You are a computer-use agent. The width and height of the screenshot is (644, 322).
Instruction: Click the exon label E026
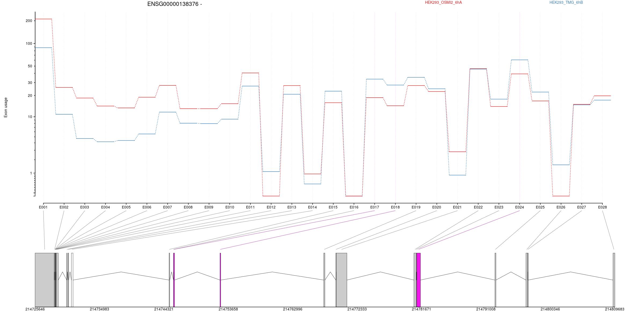[561, 207]
